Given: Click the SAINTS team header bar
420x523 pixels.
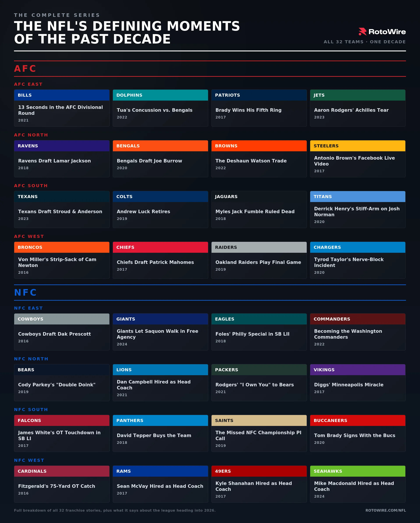Looking at the screenshot, I should point(259,420).
